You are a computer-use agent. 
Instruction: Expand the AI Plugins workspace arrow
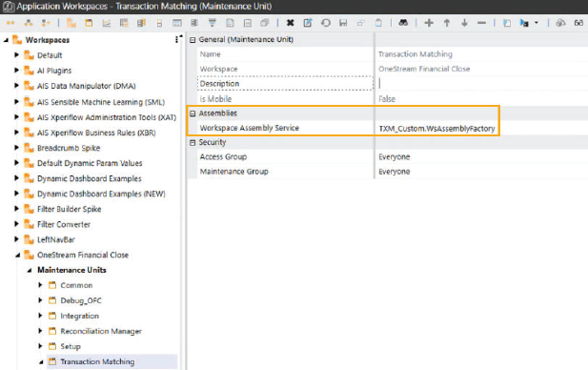click(16, 71)
